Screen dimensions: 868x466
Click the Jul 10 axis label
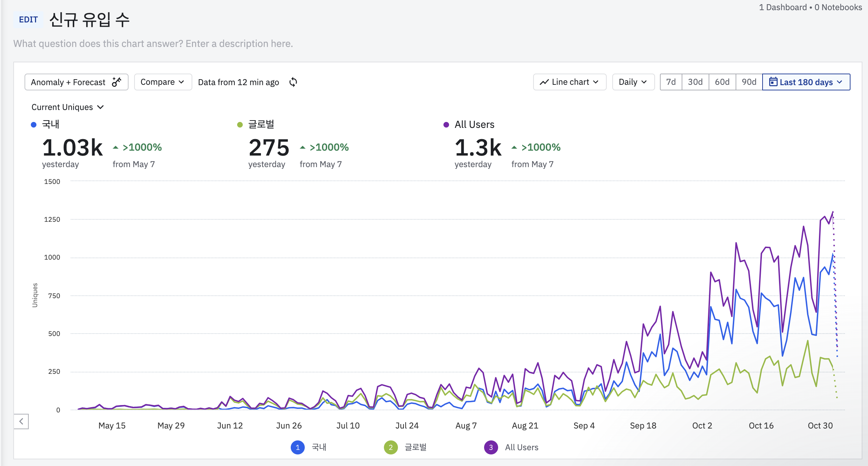(x=348, y=426)
